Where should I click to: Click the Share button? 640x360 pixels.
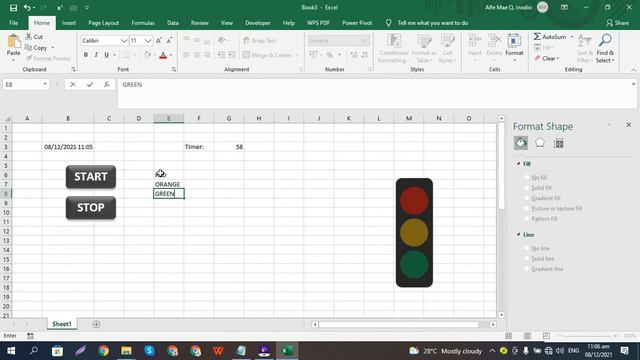point(618,23)
